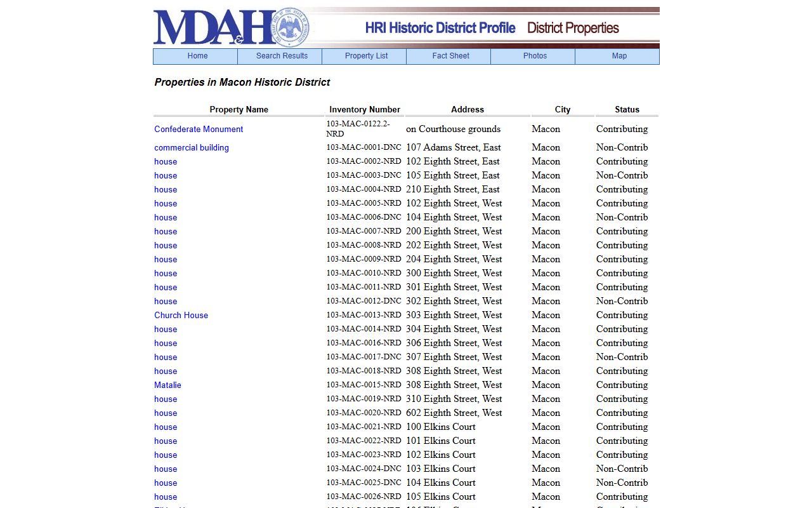Select address 107 Adams Street, East
This screenshot has width=812, height=508.
click(454, 147)
